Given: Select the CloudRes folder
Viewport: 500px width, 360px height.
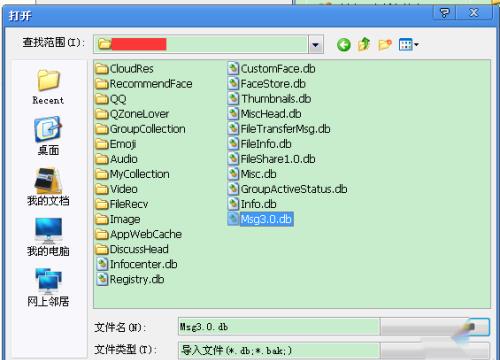Looking at the screenshot, I should pyautogui.click(x=125, y=69).
